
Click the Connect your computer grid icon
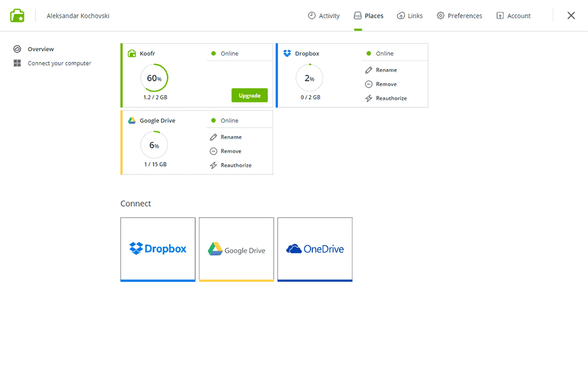pos(17,63)
